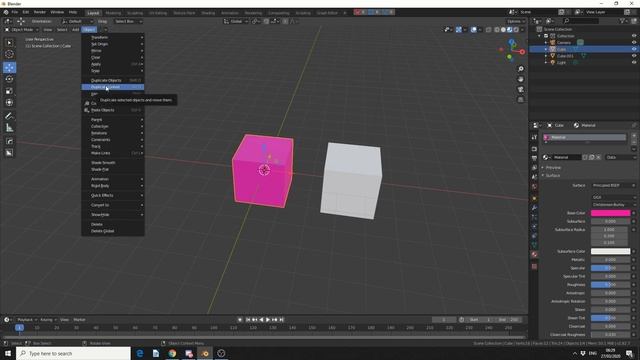Click the Add menu in viewport header
The height and width of the screenshot is (360, 640).
click(x=76, y=30)
